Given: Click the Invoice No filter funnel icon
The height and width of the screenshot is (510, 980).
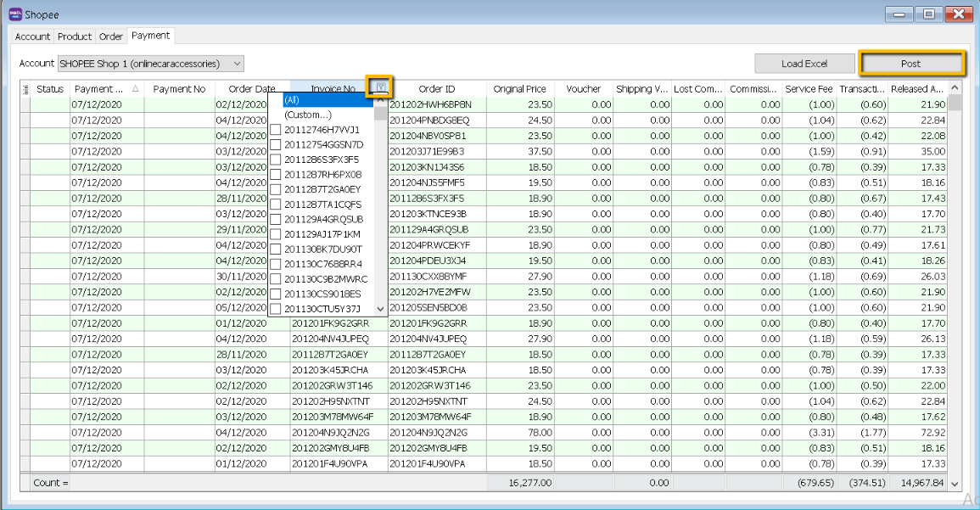Looking at the screenshot, I should point(381,87).
